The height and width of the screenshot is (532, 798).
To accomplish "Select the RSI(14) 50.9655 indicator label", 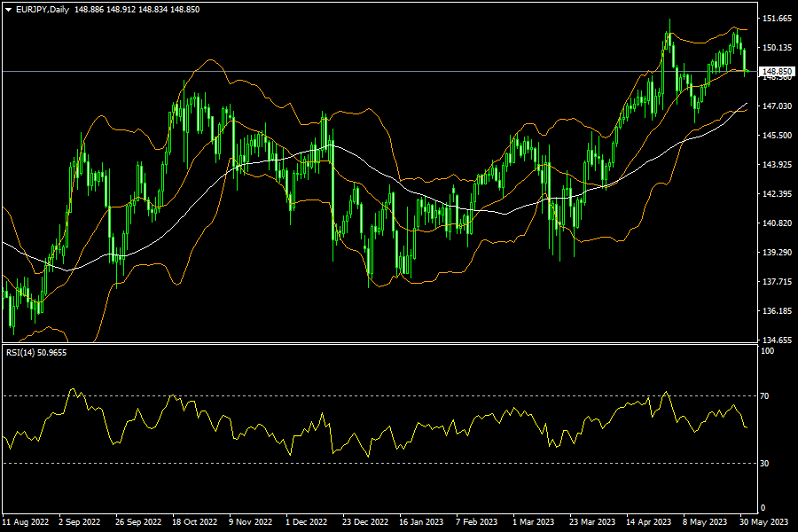I will tap(36, 352).
